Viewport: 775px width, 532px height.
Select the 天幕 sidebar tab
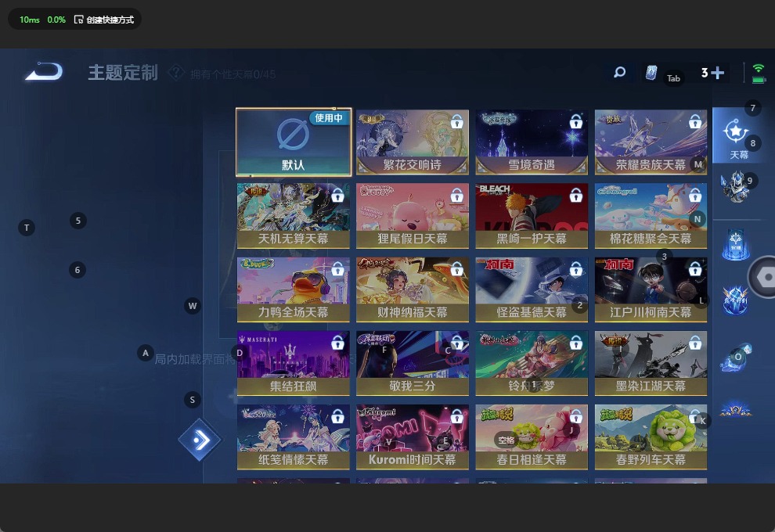coord(739,135)
